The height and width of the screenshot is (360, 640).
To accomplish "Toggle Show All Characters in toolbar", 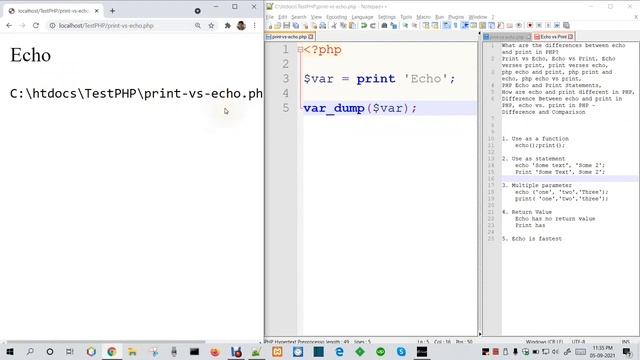I will tap(456, 25).
